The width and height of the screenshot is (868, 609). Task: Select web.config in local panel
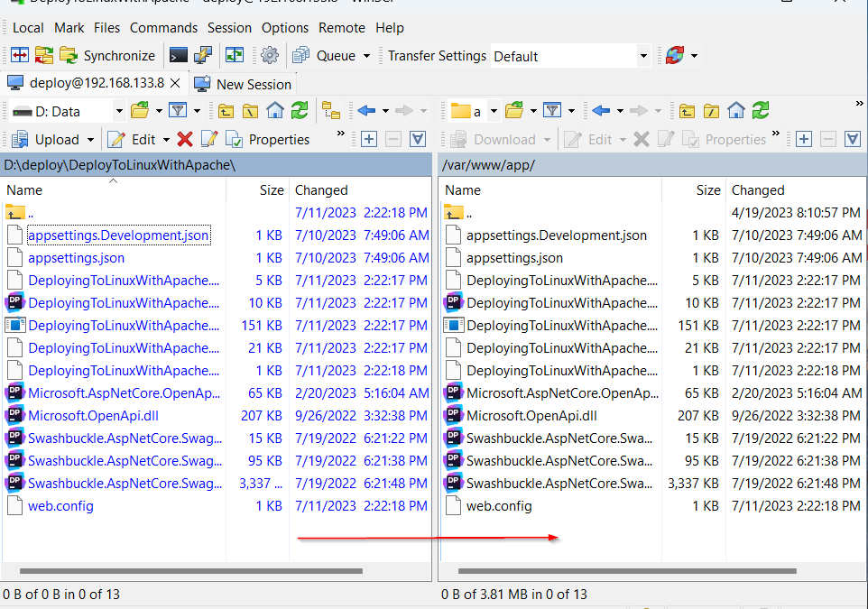pyautogui.click(x=60, y=506)
